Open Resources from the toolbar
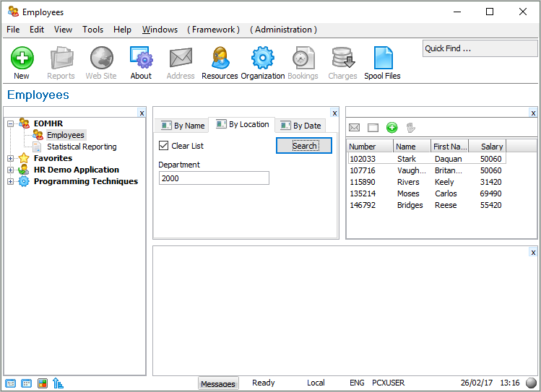The image size is (541, 392). (220, 58)
